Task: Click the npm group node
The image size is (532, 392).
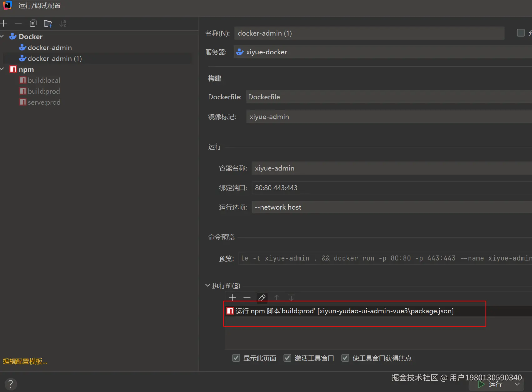Action: tap(26, 69)
